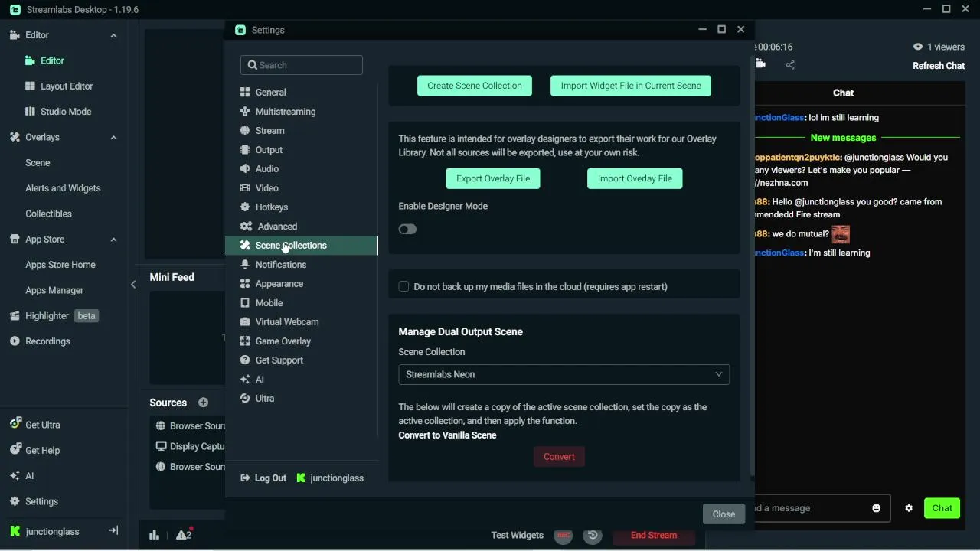Viewport: 980px width, 551px height.
Task: Click the sidebar logout arrow icon
Action: (x=113, y=530)
